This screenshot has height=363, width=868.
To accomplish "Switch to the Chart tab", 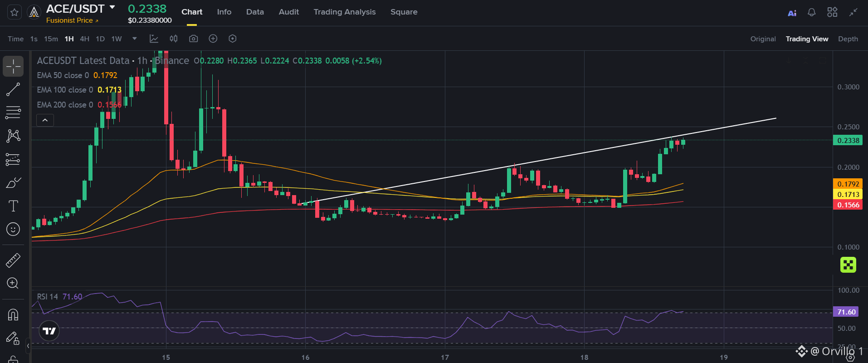I will (192, 12).
